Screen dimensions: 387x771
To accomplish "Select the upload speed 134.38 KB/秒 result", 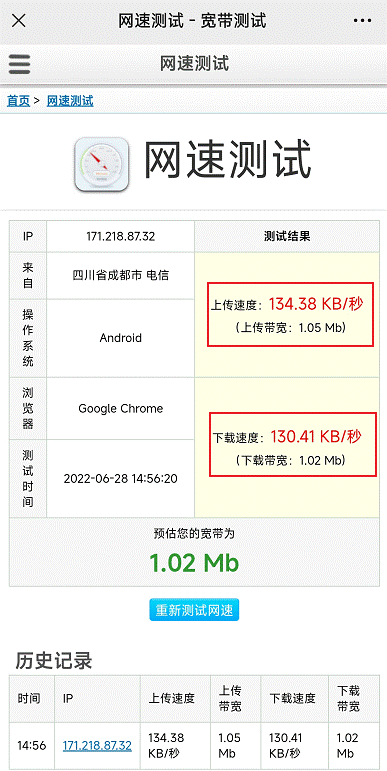I will coord(316,304).
